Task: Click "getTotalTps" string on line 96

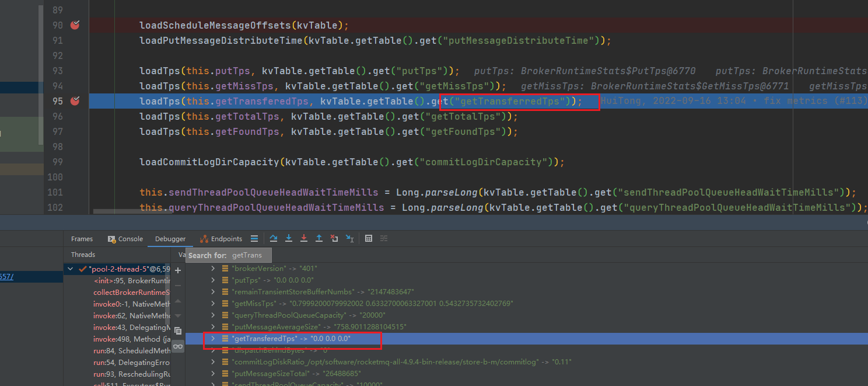Action: [x=463, y=116]
